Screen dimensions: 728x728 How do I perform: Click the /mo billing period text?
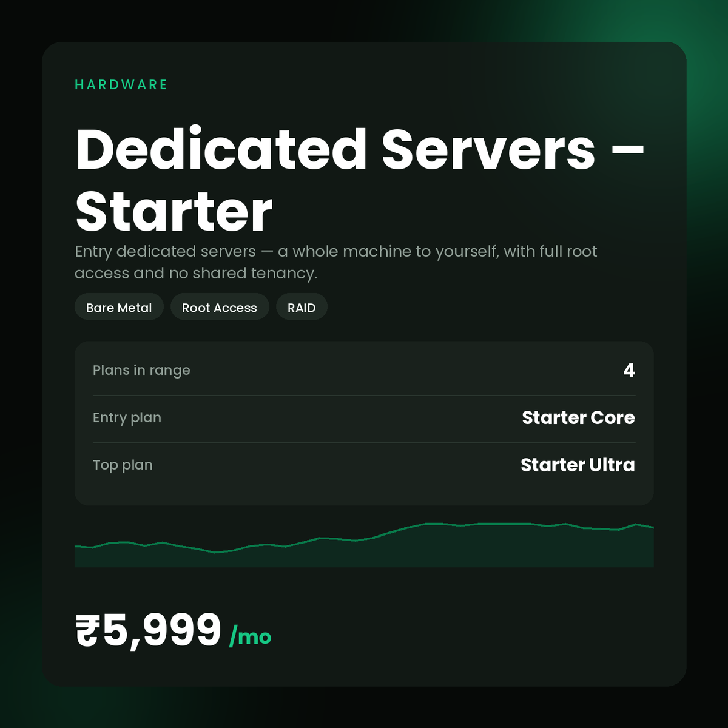click(x=250, y=637)
